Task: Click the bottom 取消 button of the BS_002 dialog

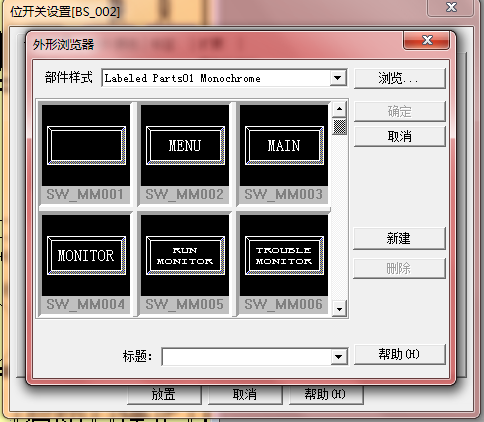Action: (x=245, y=395)
